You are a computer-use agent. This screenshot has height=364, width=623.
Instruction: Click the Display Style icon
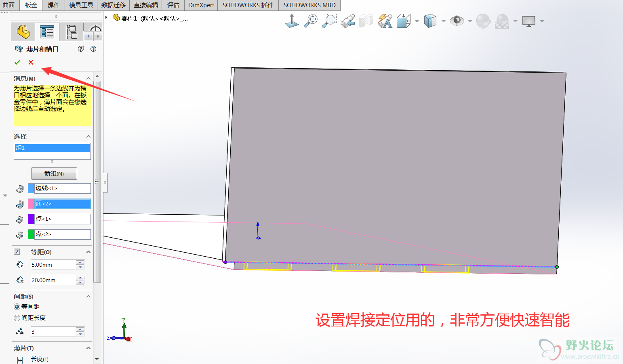(x=430, y=21)
